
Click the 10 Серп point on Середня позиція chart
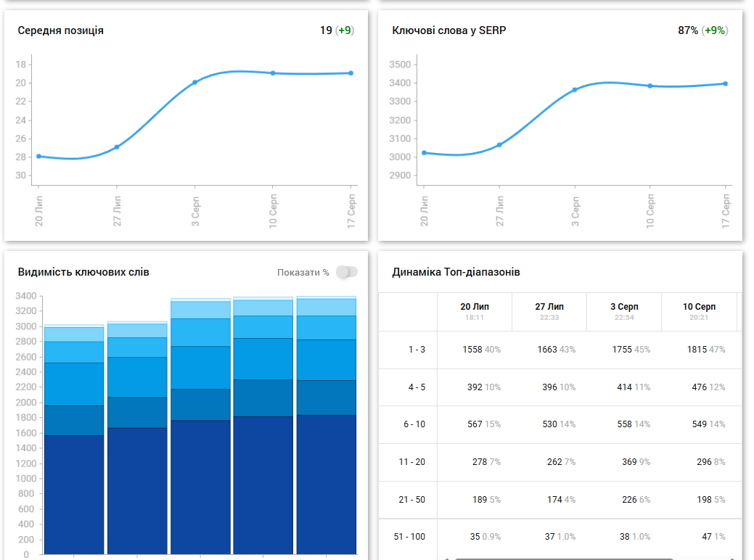click(x=273, y=73)
